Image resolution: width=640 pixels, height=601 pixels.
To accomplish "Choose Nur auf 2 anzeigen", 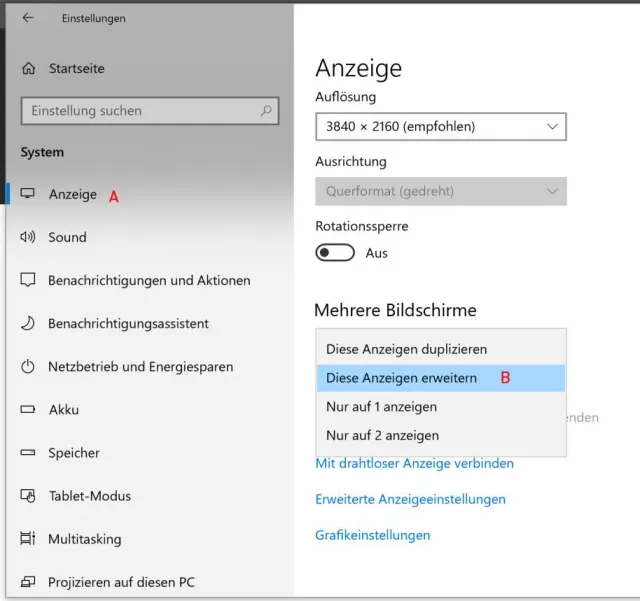I will pos(382,436).
